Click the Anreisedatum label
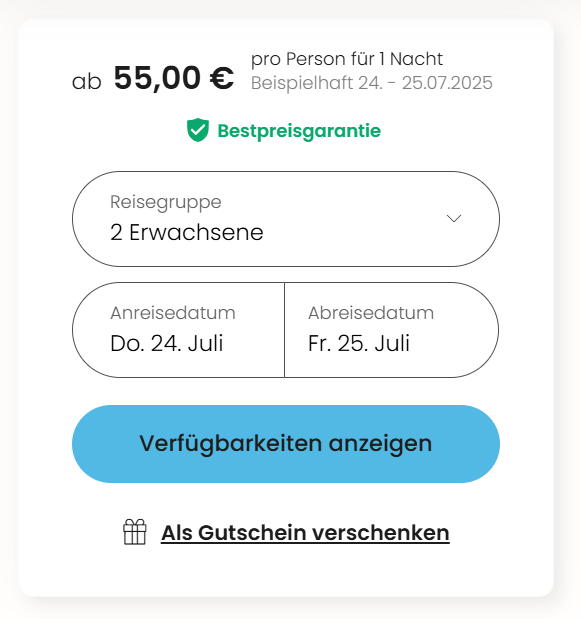581x619 pixels. coord(173,313)
